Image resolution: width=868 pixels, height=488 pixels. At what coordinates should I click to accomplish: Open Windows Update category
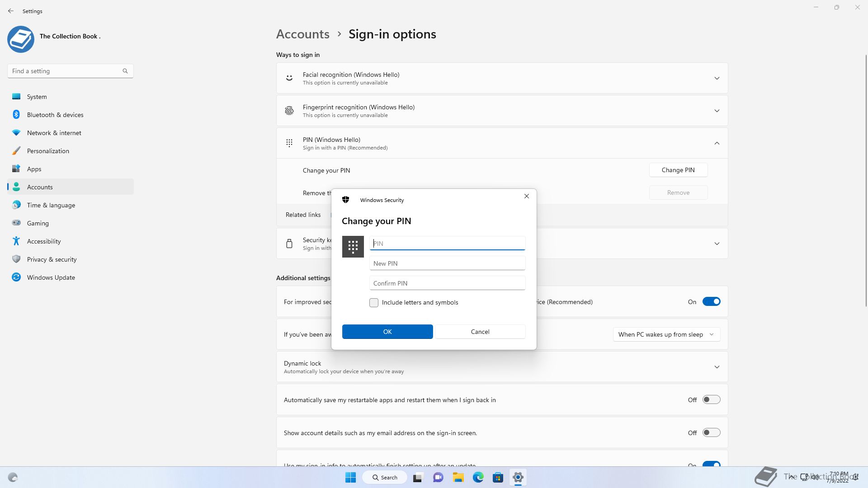[71, 277]
